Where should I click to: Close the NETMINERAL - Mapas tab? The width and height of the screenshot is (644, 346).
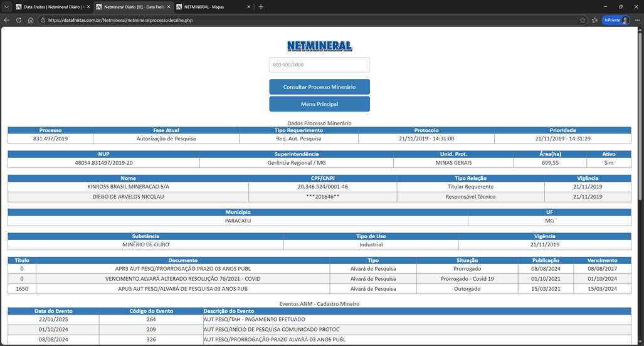pyautogui.click(x=249, y=6)
